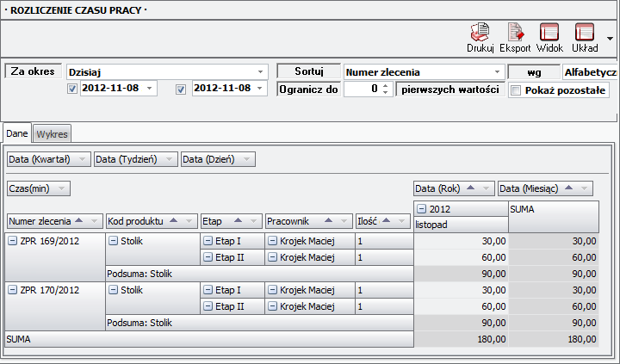The image size is (620, 364).
Task: Switch to the Dane tab
Action: tap(17, 133)
